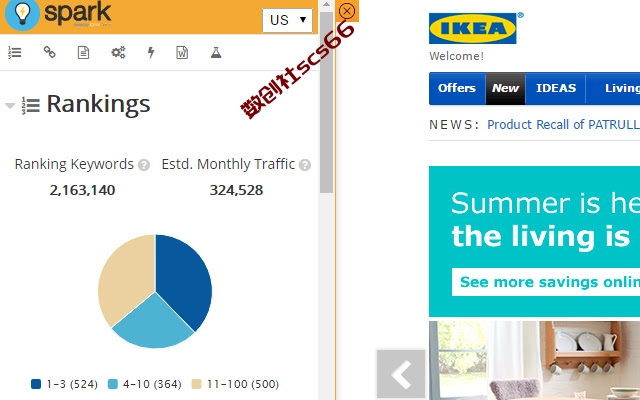Open the US country dropdown
The height and width of the screenshot is (400, 640).
287,20
